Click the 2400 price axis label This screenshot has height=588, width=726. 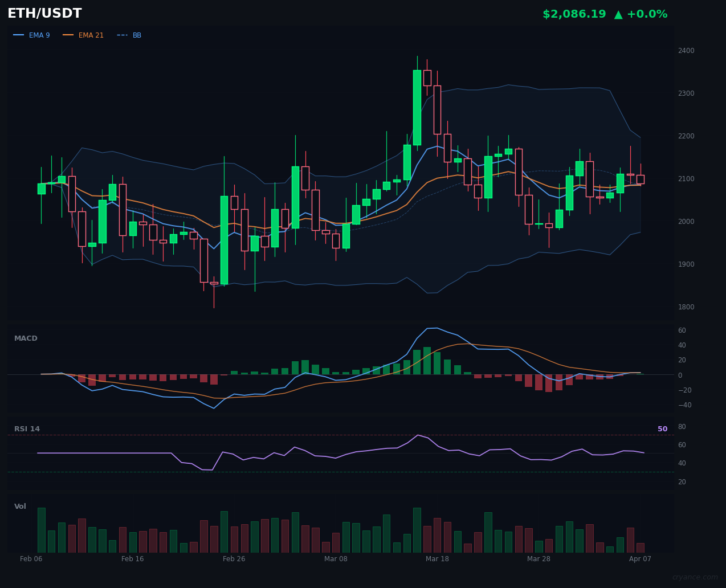686,50
